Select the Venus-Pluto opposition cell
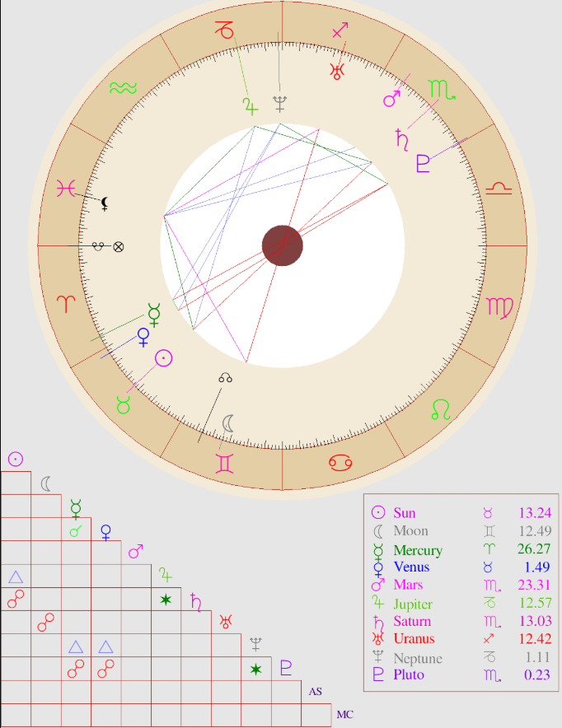 106,669
